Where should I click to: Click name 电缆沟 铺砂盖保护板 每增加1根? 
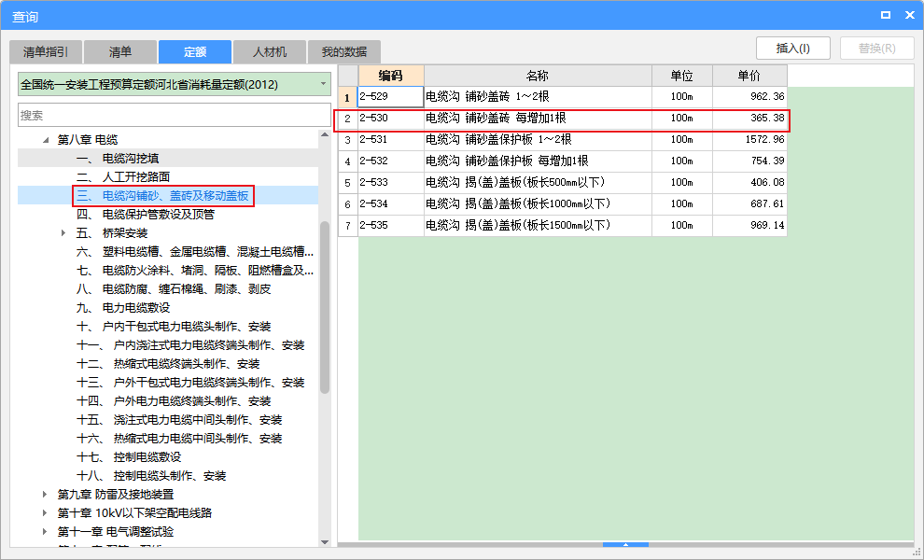click(507, 161)
